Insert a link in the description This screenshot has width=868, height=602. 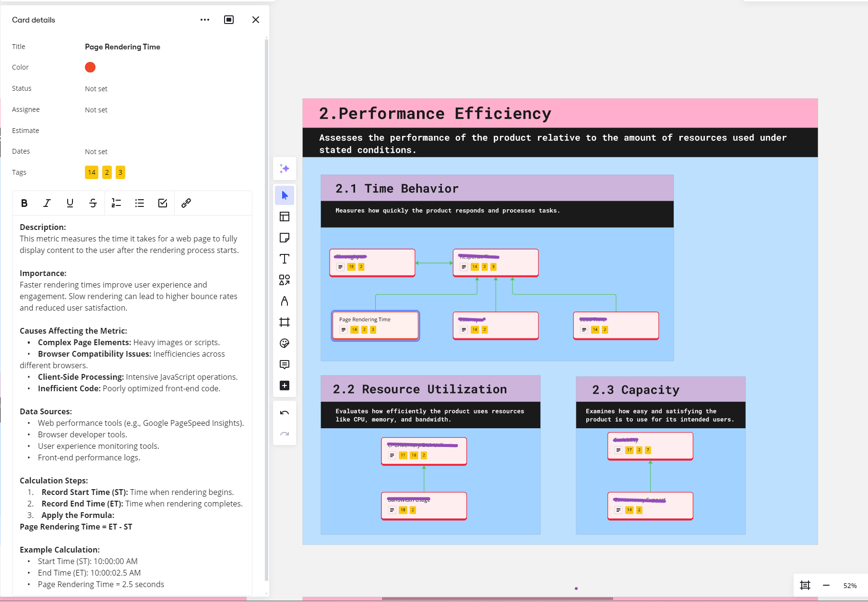coord(186,203)
